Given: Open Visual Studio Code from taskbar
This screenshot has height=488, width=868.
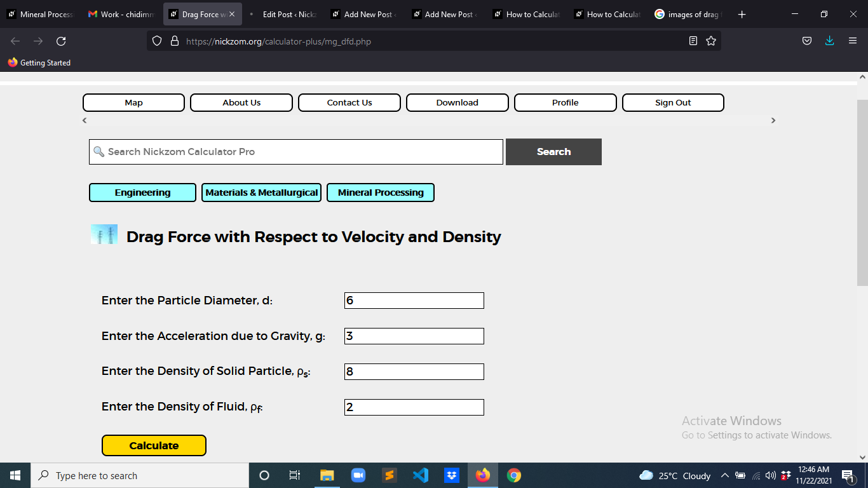Looking at the screenshot, I should [420, 475].
